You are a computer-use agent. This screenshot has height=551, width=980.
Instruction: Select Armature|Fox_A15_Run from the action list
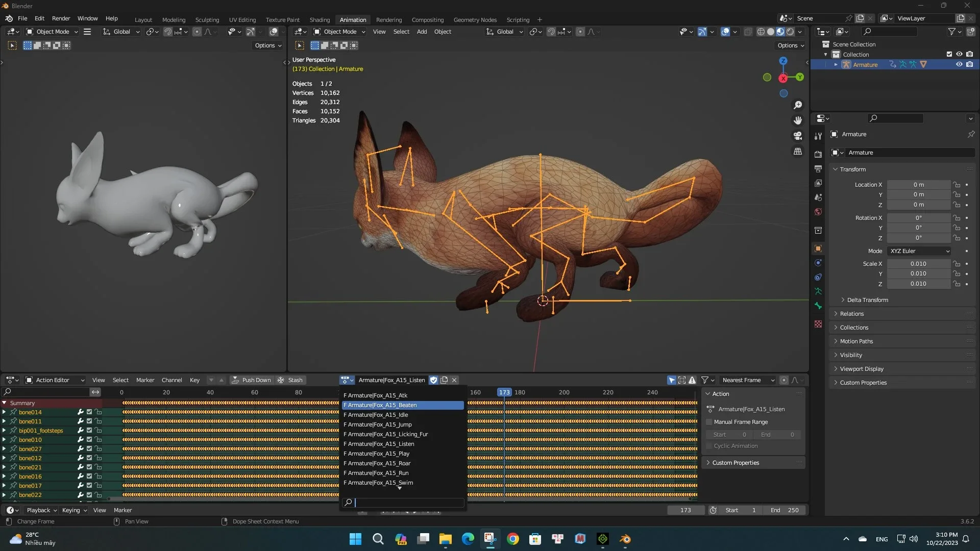click(x=376, y=473)
